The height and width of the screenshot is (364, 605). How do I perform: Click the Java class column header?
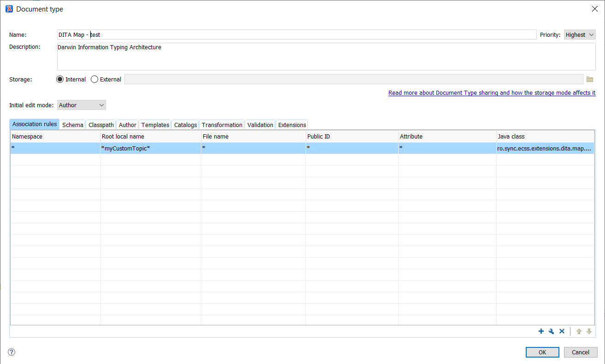coord(545,137)
